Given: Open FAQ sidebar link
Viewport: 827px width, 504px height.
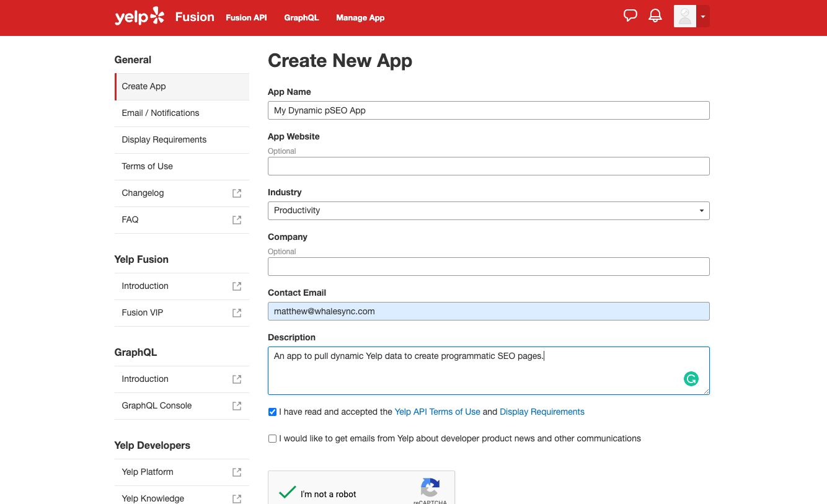Looking at the screenshot, I should (182, 219).
